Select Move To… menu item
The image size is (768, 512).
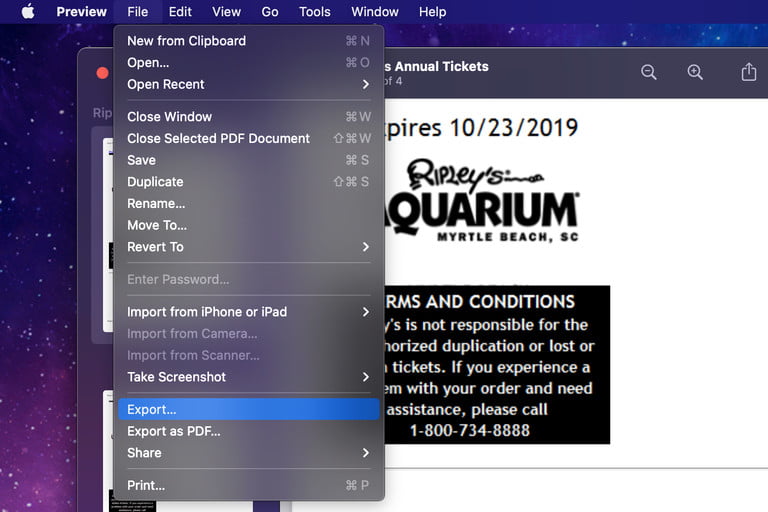coord(248,225)
